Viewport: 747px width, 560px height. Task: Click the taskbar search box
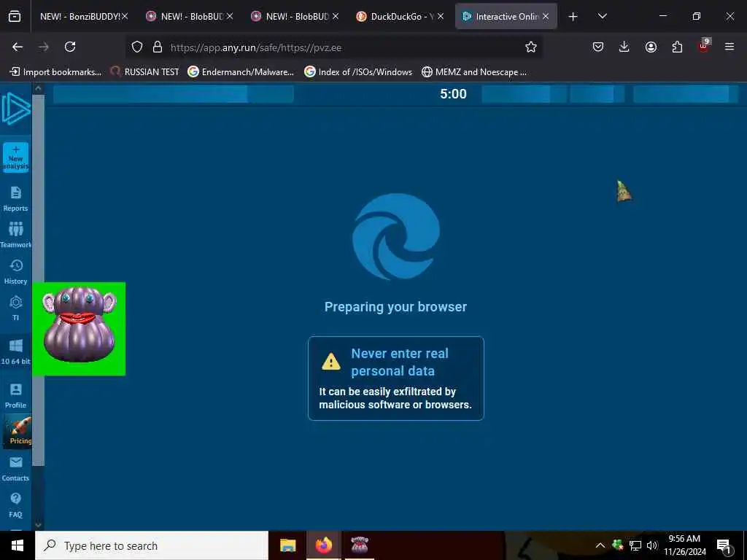152,545
